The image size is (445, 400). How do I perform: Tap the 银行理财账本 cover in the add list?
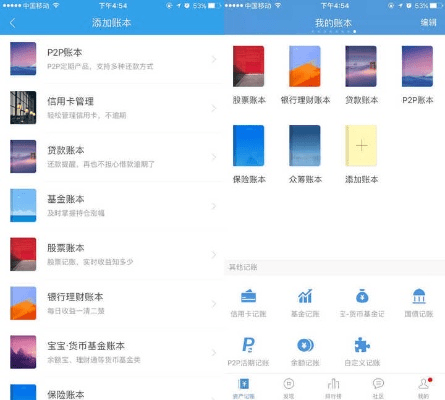[23, 303]
